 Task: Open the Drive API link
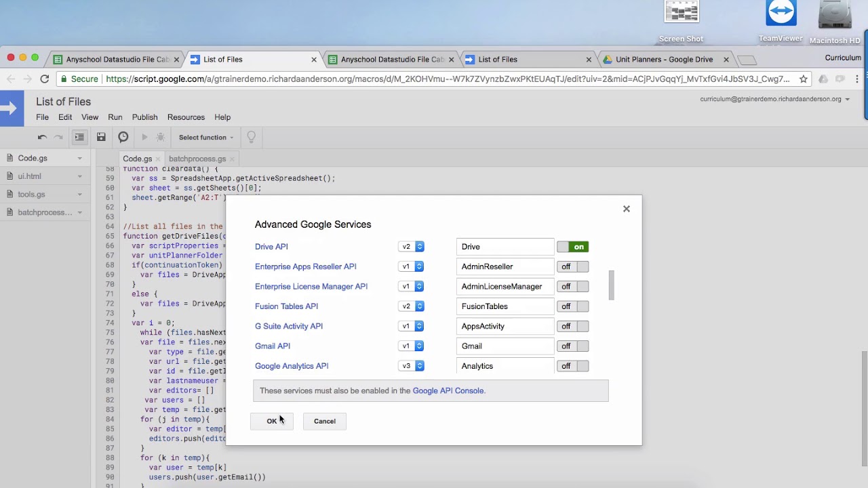(x=271, y=247)
